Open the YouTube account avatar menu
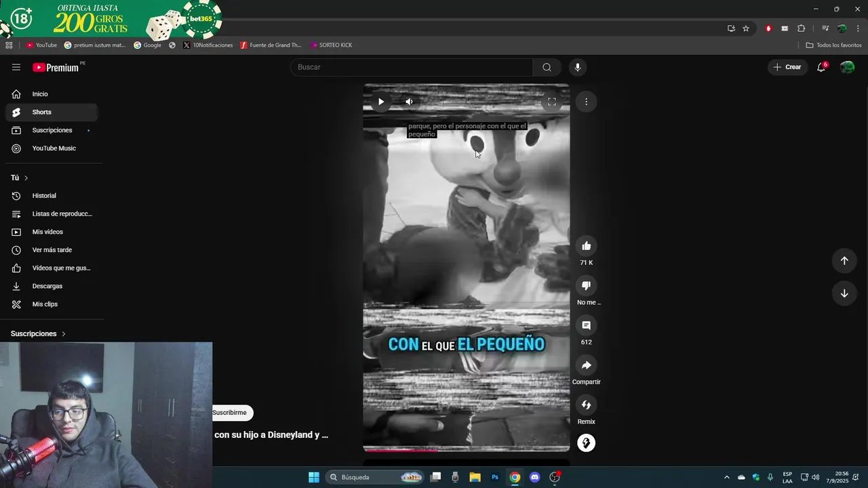This screenshot has height=488, width=868. click(x=847, y=67)
